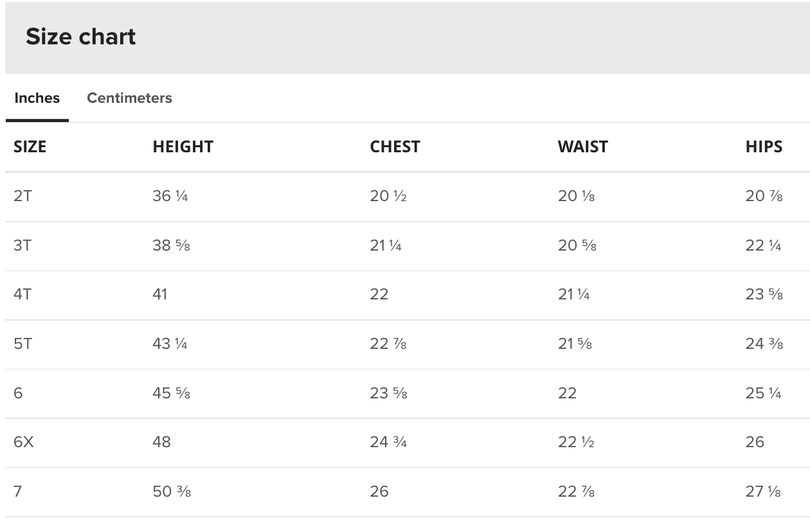Click the 27 ⅛ hips value

(x=763, y=492)
